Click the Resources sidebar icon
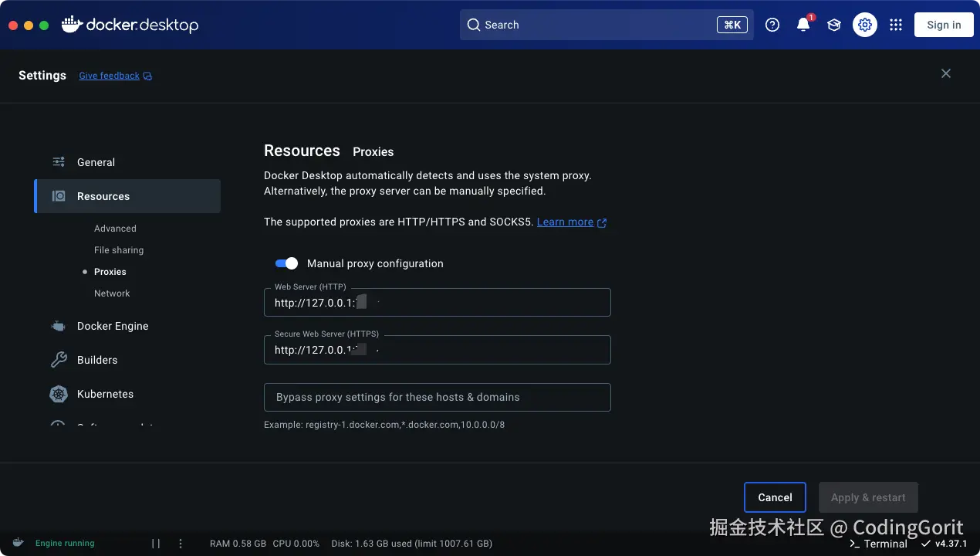Viewport: 980px width, 556px height. pyautogui.click(x=59, y=196)
